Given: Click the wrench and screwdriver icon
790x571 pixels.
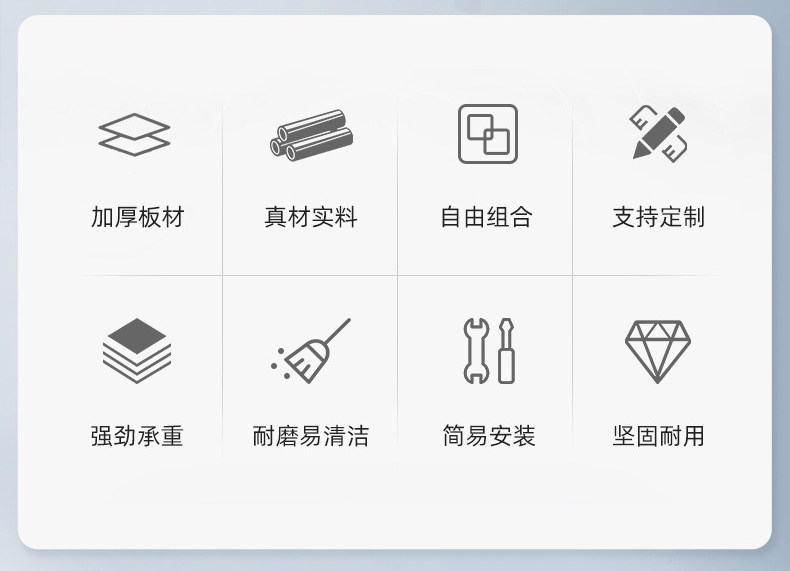Looking at the screenshot, I should (x=489, y=350).
